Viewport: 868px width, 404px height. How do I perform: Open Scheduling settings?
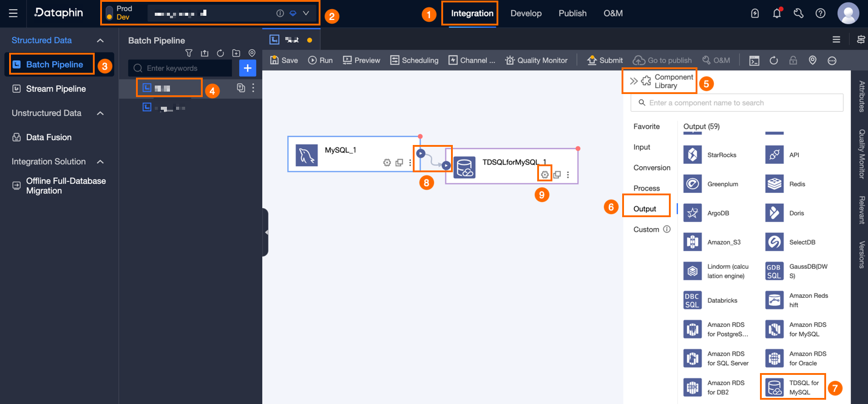point(414,60)
